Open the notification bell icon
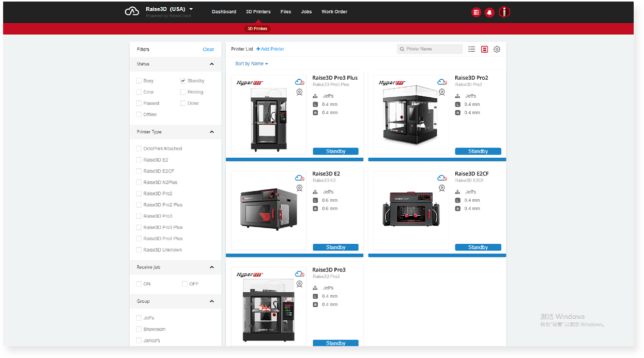This screenshot has height=358, width=644. coord(489,12)
